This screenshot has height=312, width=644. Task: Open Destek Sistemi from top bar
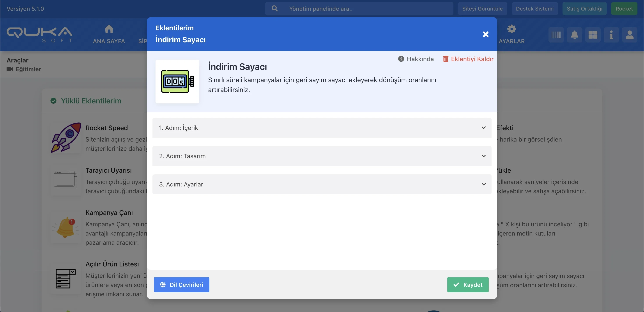(x=534, y=9)
